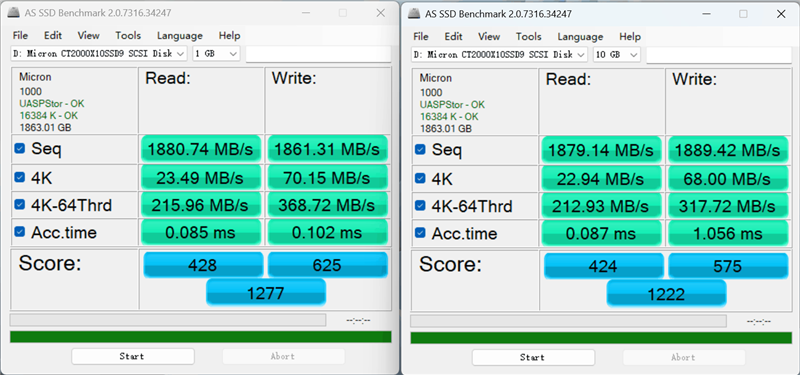Click the AS SSD app icon in right window title bar

415,14
